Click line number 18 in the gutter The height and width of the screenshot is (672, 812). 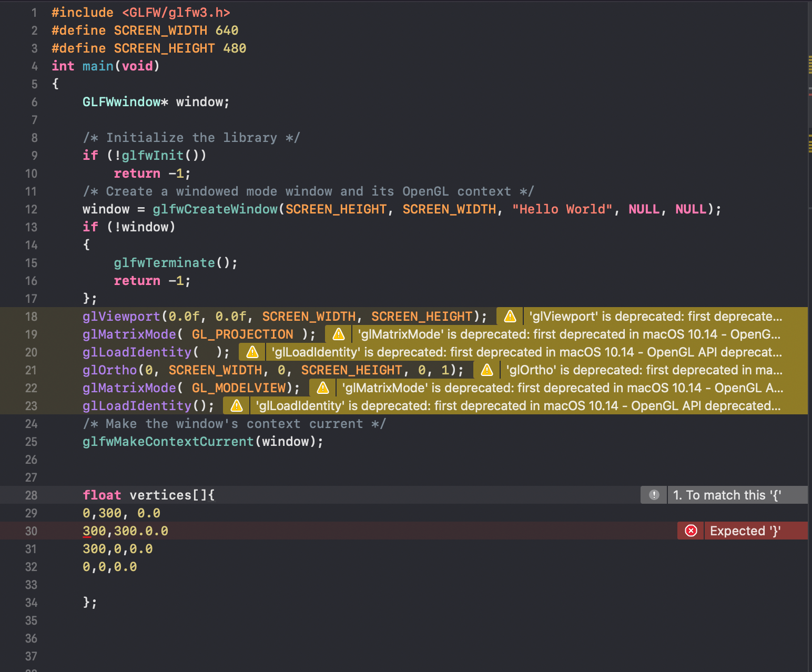(x=31, y=316)
